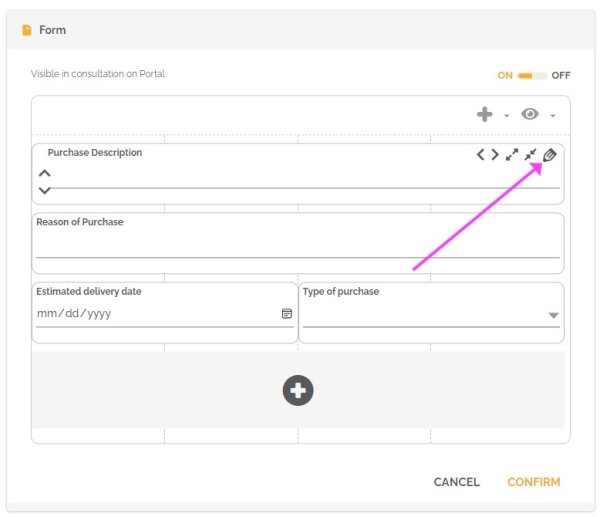Click the large round plus in the gray area
600x517 pixels.
click(x=298, y=390)
